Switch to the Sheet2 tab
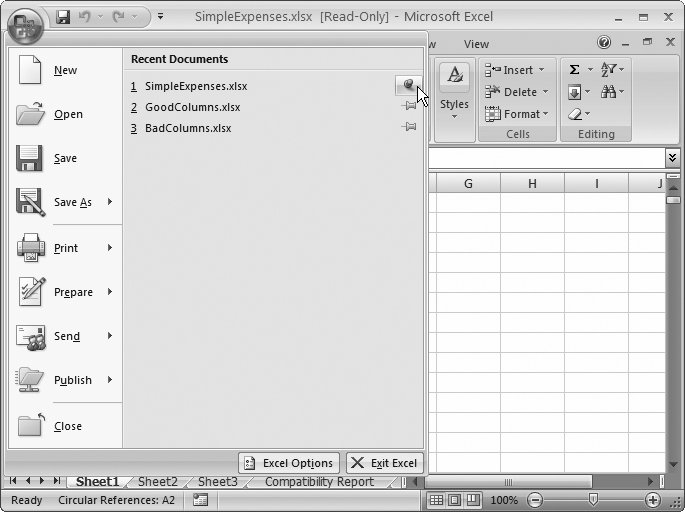The image size is (685, 512). [x=157, y=482]
